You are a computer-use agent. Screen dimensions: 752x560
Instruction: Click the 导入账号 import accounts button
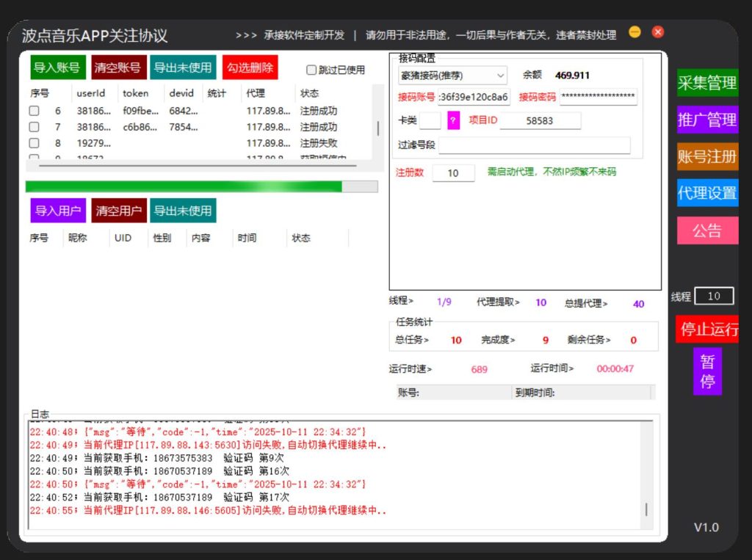click(57, 67)
